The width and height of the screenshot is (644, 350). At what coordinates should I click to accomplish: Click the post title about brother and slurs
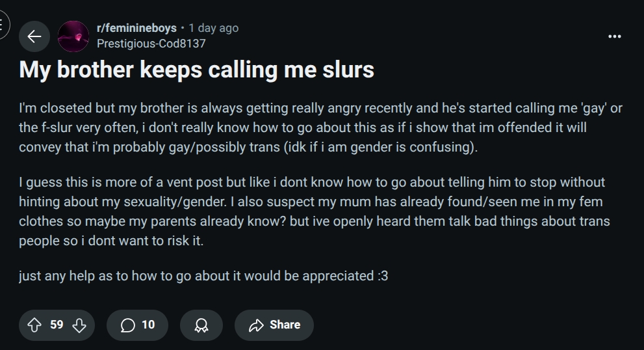[197, 70]
